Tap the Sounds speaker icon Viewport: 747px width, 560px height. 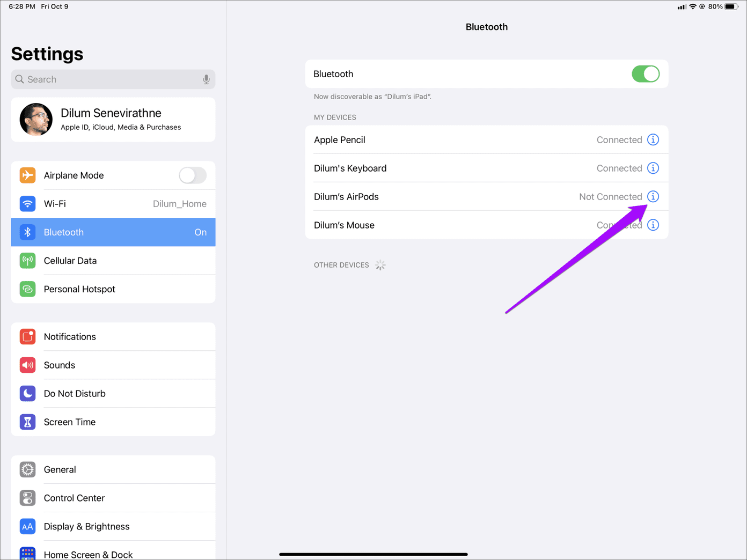(27, 365)
